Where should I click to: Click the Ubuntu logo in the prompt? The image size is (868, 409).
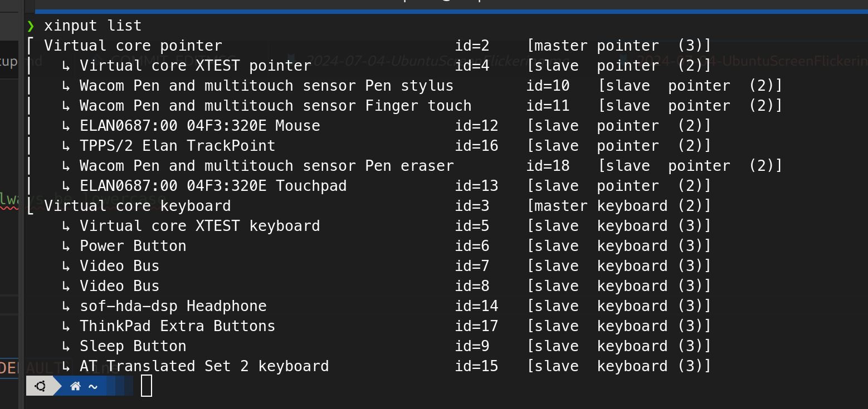[x=40, y=386]
